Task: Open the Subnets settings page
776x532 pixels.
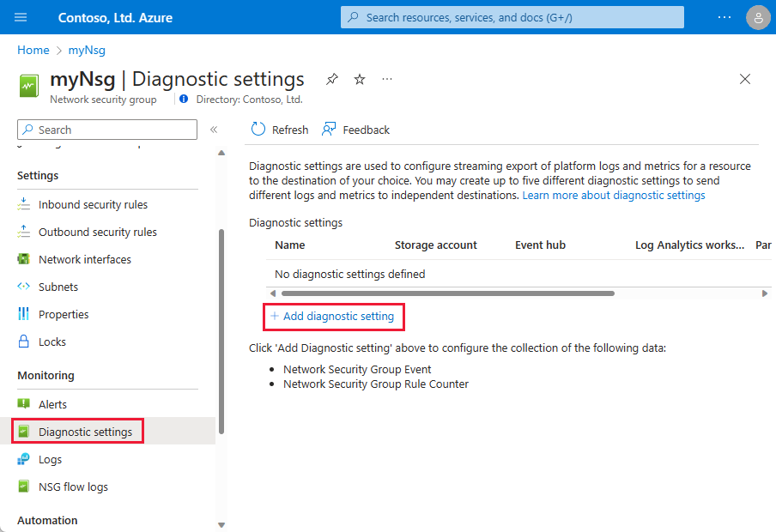Action: pos(58,287)
